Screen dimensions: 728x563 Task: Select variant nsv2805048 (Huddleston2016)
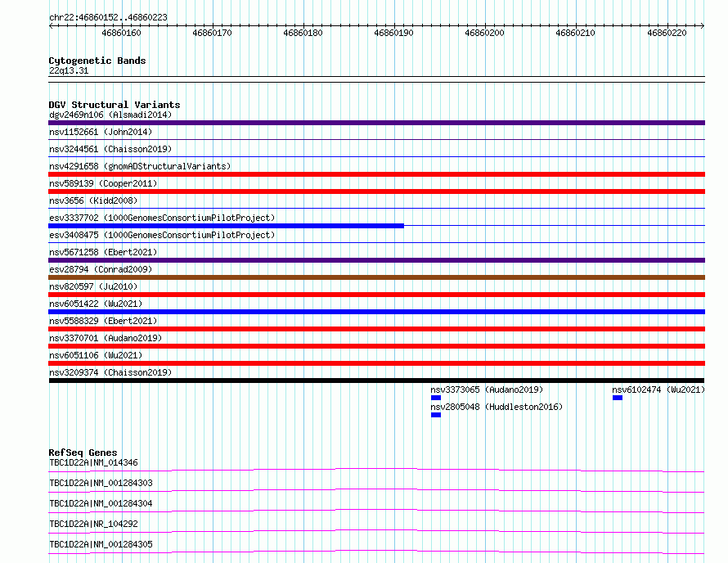click(x=497, y=407)
